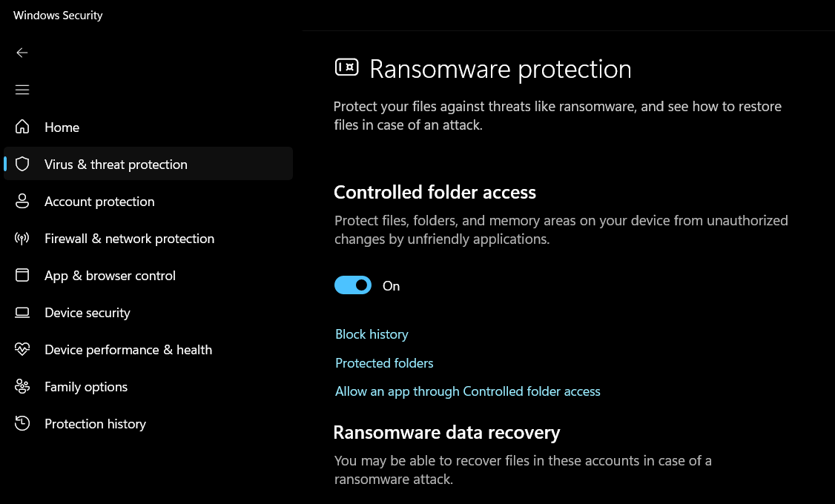Select Home in the sidebar menu
The image size is (835, 504).
pyautogui.click(x=62, y=127)
